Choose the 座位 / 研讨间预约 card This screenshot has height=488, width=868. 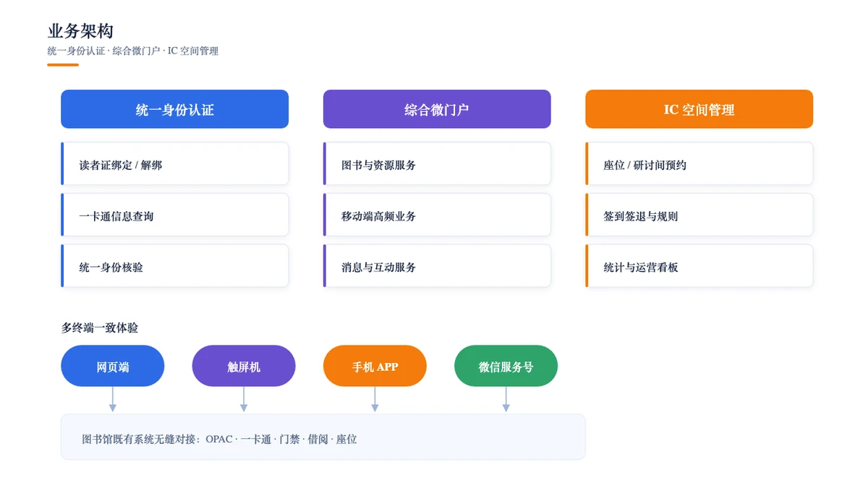coord(699,163)
